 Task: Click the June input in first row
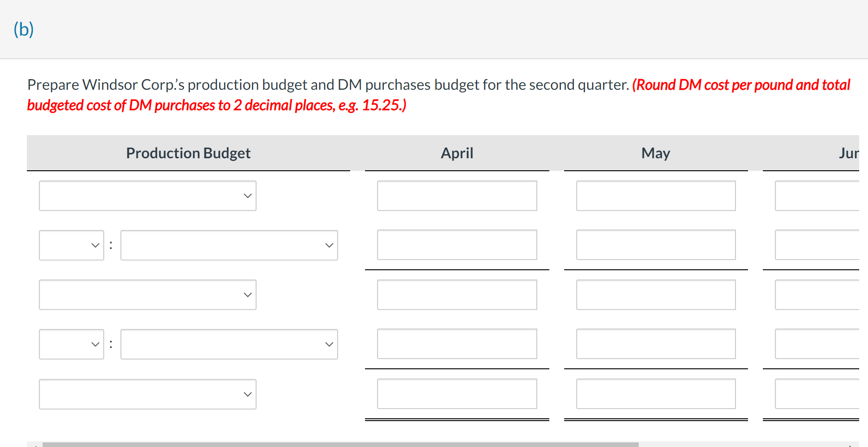coord(817,196)
